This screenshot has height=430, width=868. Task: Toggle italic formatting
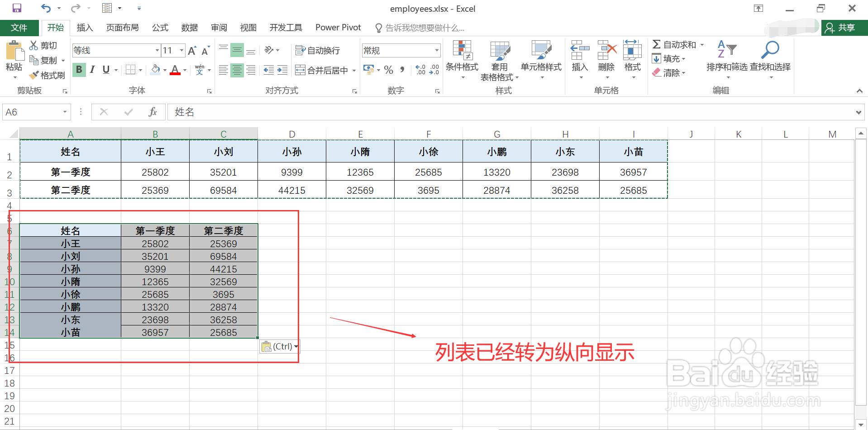coord(92,70)
